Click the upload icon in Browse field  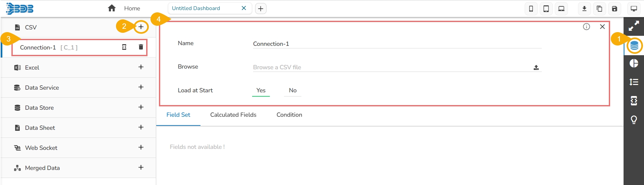click(536, 68)
